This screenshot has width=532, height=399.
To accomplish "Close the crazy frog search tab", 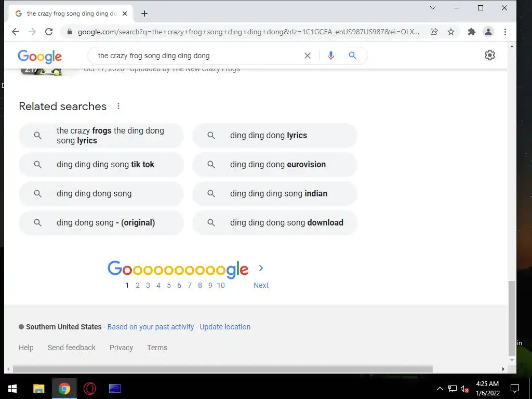I will 125,14.
